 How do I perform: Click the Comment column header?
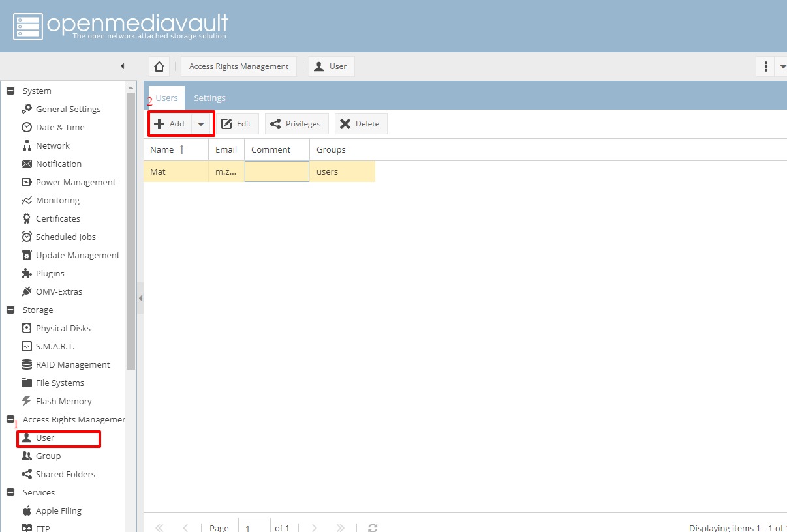click(277, 149)
